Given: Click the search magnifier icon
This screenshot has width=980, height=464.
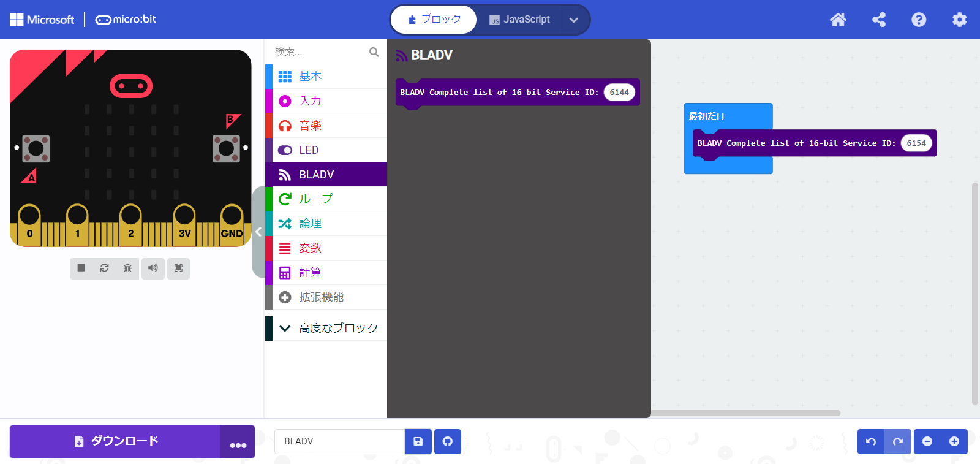Looking at the screenshot, I should tap(374, 52).
